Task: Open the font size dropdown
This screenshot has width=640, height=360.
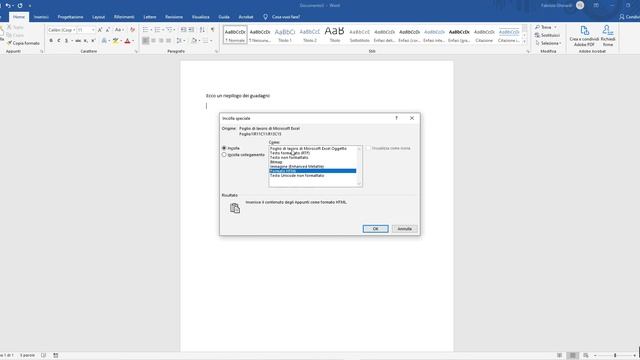Action: tap(93, 30)
